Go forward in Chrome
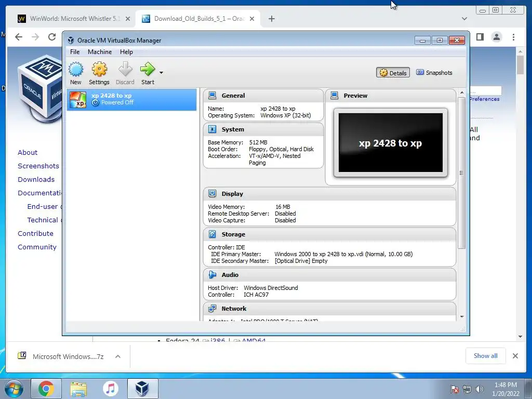 click(35, 37)
